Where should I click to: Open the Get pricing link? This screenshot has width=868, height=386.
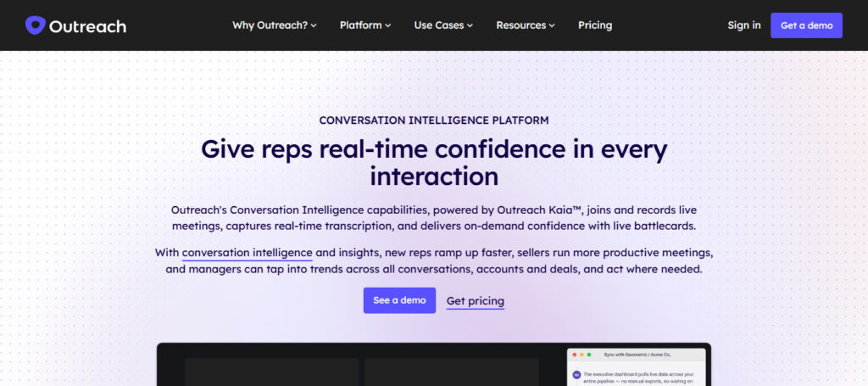click(x=475, y=301)
